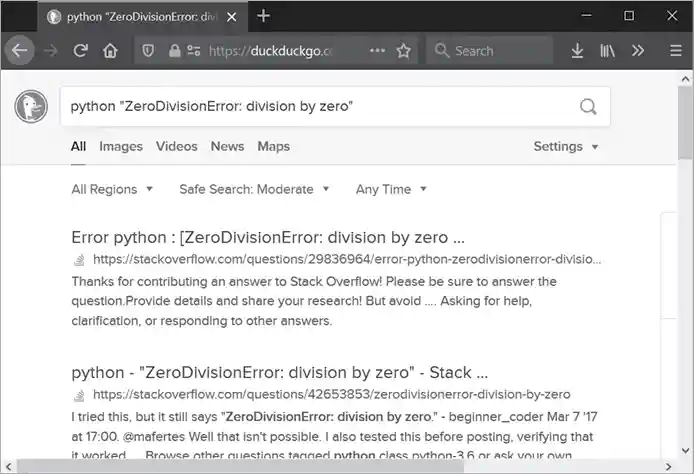Open the "Error python : [ZeroDivisionError" result link
The height and width of the screenshot is (474, 694).
tap(268, 238)
